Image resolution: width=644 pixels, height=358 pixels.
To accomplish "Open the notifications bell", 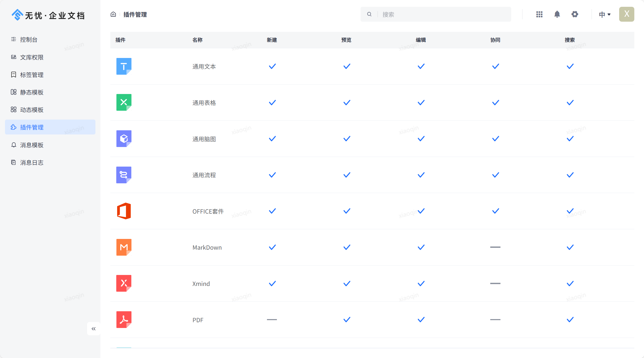I will [x=557, y=14].
